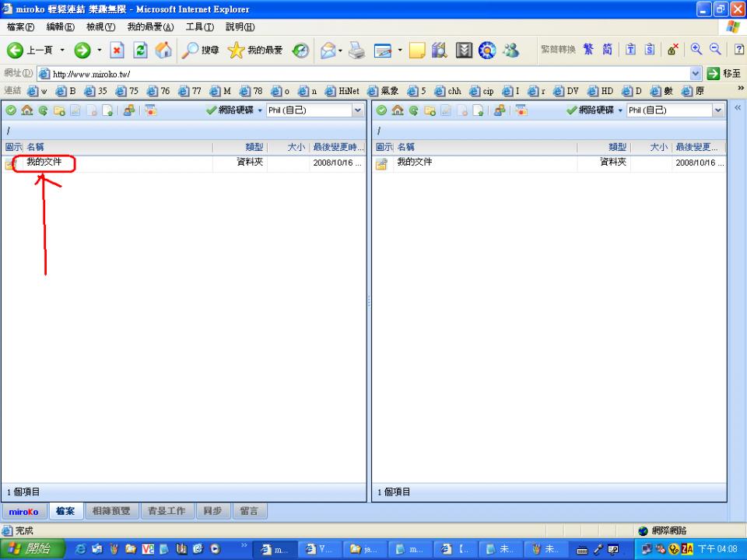Open IE history button
This screenshot has height=560, width=747.
pyautogui.click(x=300, y=50)
